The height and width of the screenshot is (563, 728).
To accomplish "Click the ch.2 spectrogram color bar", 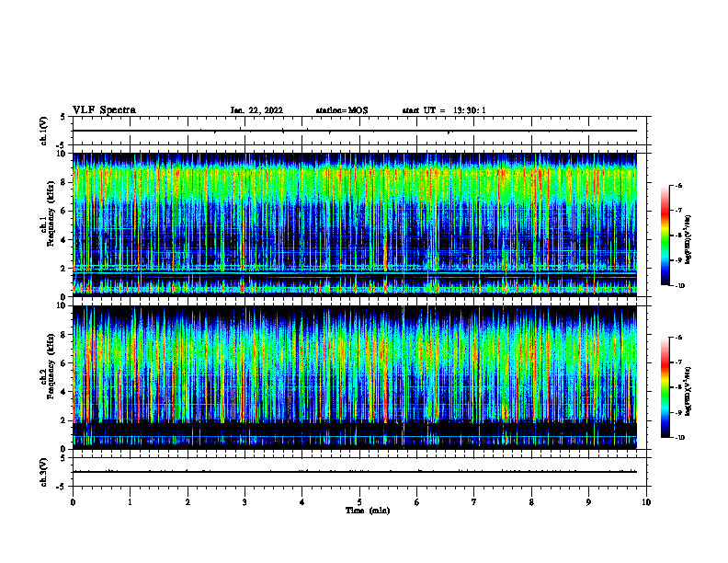I will coord(665,387).
